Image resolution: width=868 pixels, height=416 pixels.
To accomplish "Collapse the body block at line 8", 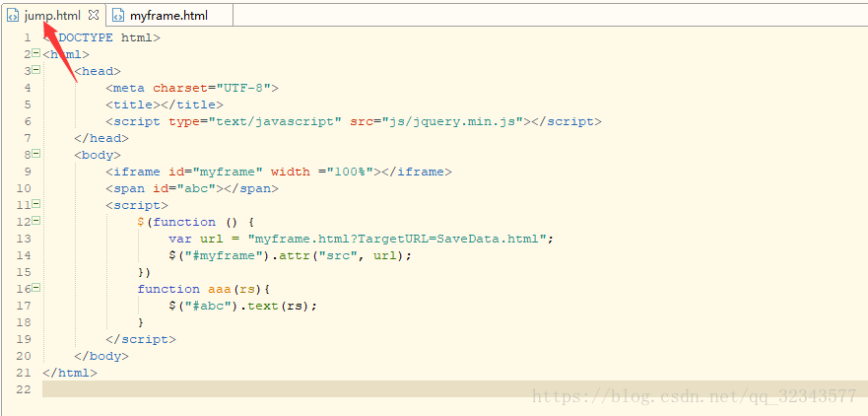I will coord(36,154).
